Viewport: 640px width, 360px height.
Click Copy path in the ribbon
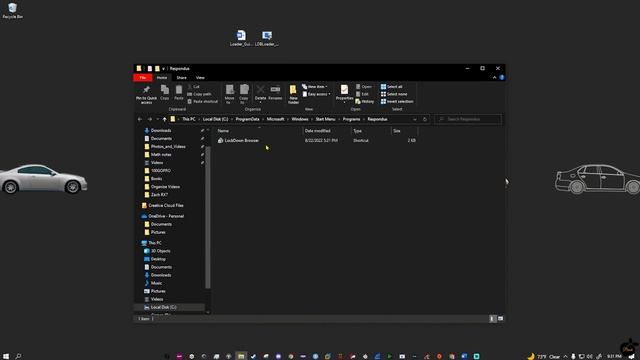tap(199, 94)
